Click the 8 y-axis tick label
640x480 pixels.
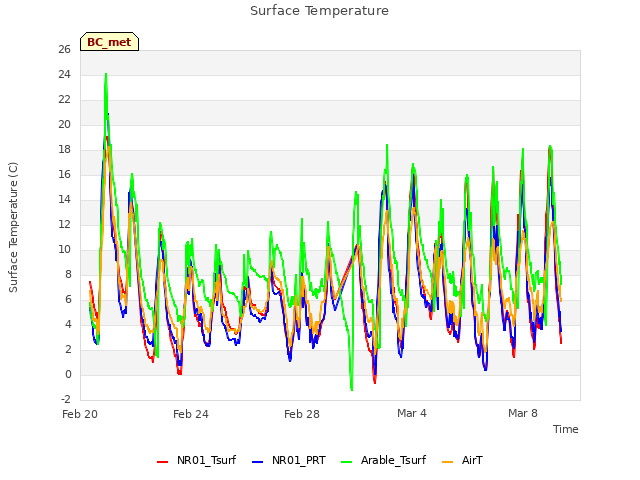[x=68, y=274]
